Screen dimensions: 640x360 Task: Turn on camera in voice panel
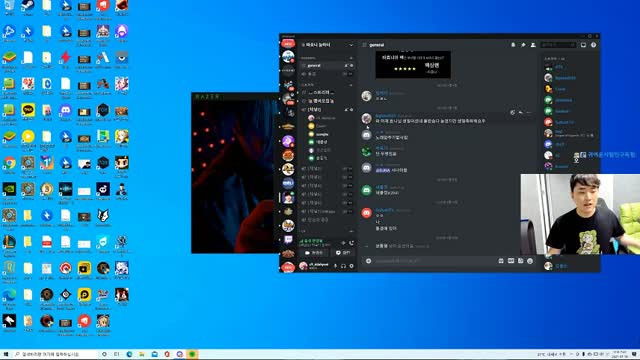pos(314,253)
